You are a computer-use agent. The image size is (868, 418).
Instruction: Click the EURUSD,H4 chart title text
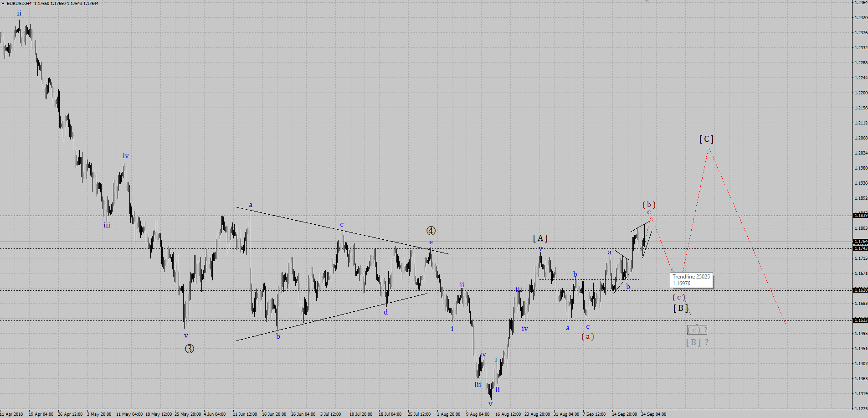[x=19, y=4]
